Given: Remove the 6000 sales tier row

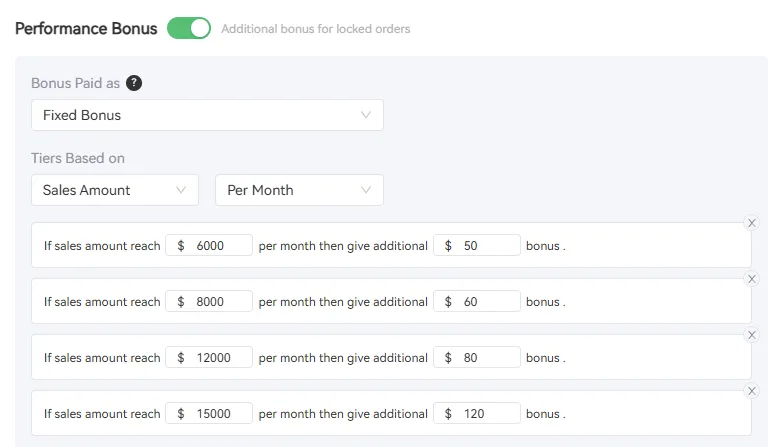Looking at the screenshot, I should click(752, 223).
